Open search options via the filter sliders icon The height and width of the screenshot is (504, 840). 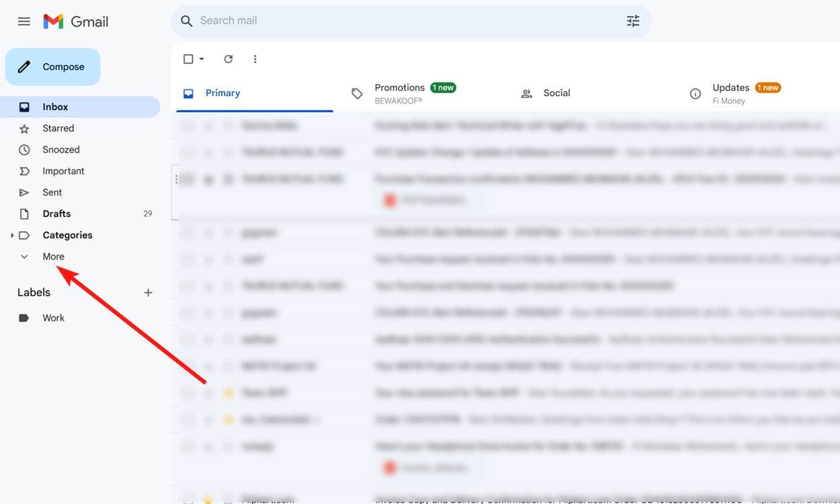(632, 21)
